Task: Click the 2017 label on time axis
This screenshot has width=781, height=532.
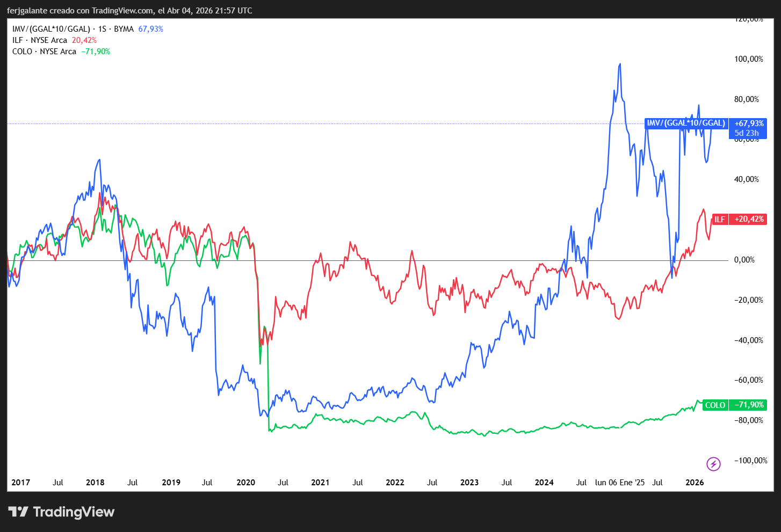Action: point(21,482)
